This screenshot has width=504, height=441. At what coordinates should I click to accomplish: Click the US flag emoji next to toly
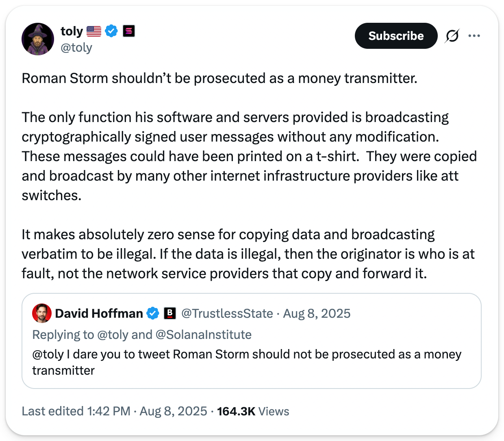click(94, 31)
